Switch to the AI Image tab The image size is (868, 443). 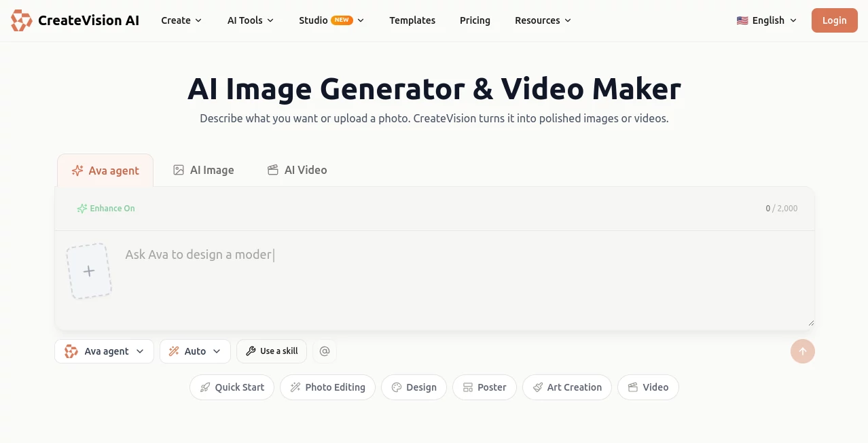[204, 170]
